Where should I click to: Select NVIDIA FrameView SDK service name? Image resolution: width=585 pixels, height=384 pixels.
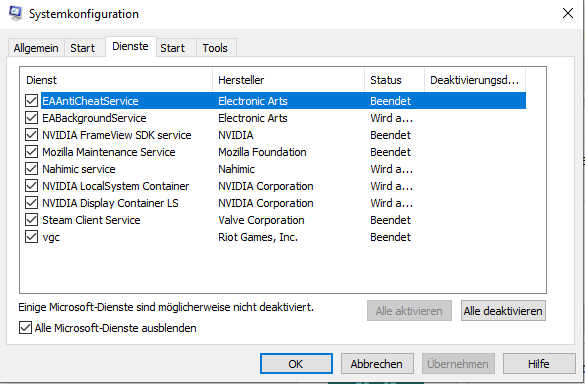pos(117,135)
